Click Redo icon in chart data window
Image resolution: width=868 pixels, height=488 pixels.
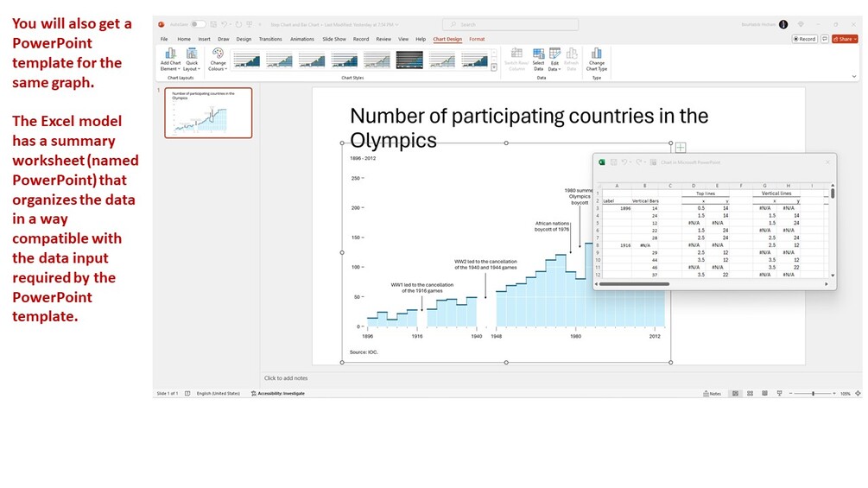click(x=639, y=162)
